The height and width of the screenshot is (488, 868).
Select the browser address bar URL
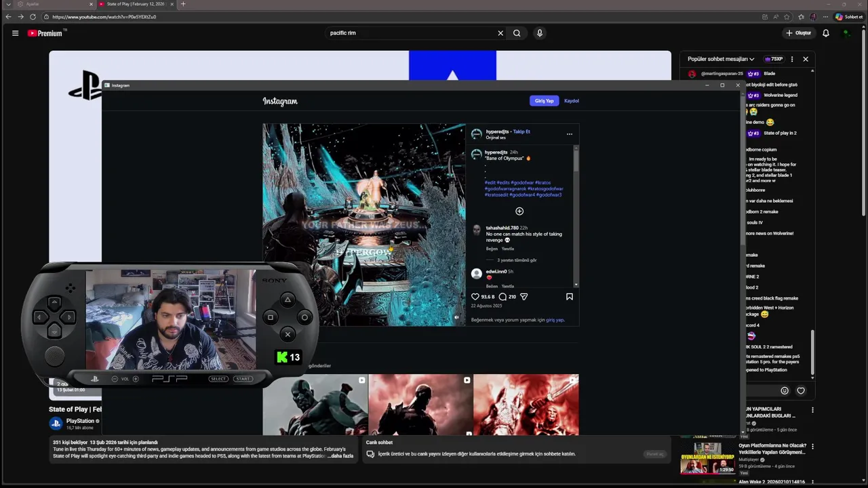(x=104, y=16)
